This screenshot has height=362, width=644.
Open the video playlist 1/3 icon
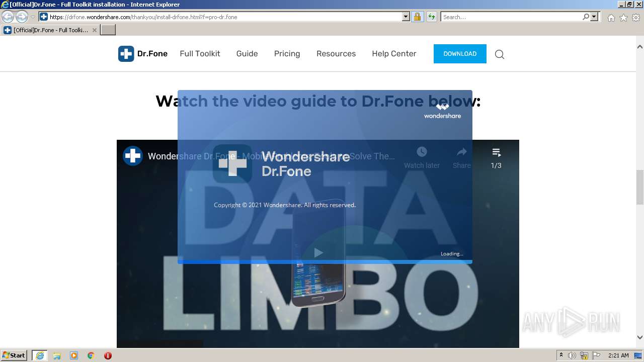pyautogui.click(x=496, y=152)
